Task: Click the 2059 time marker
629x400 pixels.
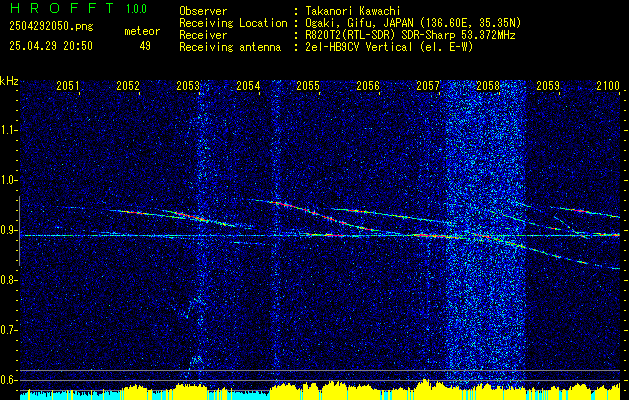Action: tap(548, 85)
